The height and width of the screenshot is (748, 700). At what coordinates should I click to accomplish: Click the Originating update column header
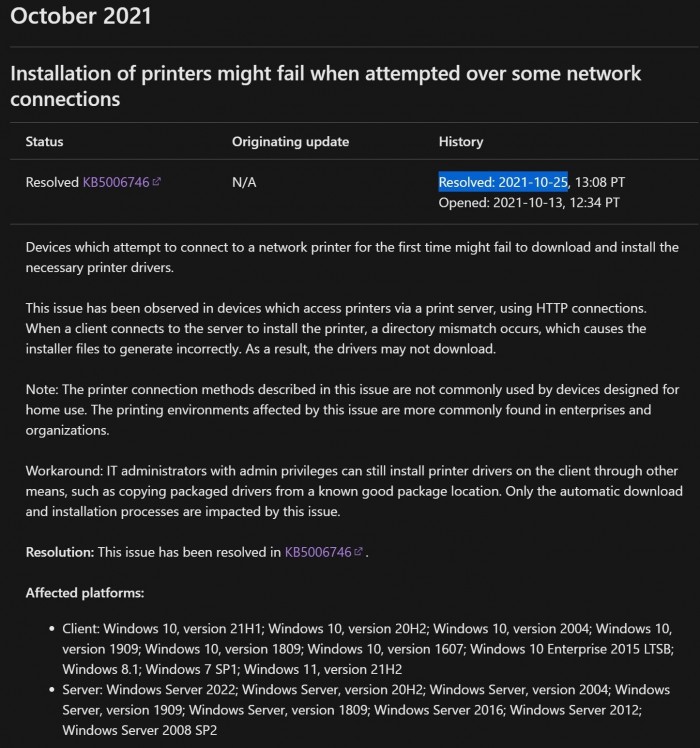(x=290, y=142)
